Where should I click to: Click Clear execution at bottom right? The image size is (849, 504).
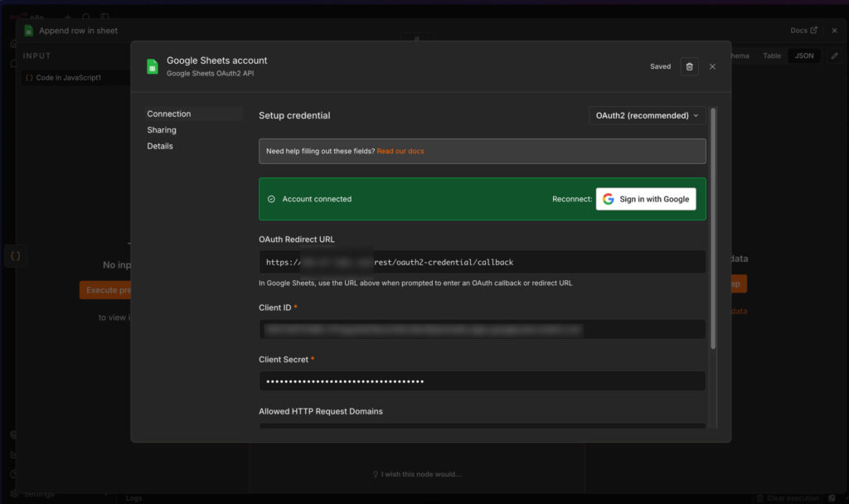(x=788, y=498)
